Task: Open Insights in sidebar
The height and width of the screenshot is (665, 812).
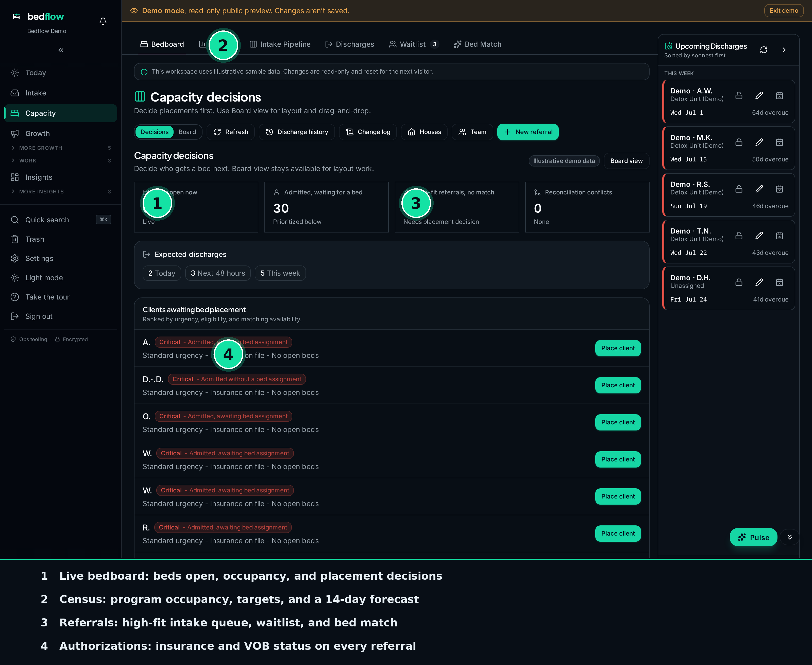Action: [60, 177]
